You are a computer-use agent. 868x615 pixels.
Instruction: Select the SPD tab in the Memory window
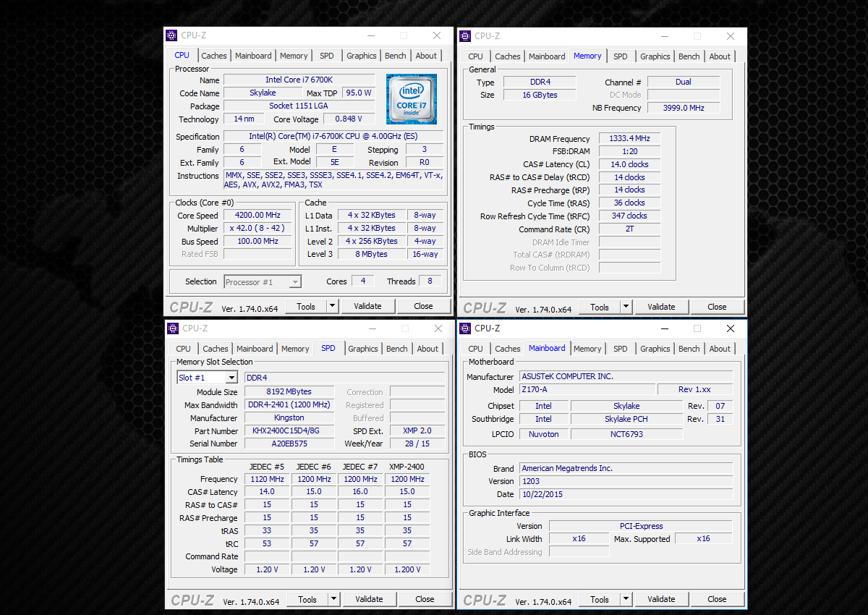click(621, 56)
